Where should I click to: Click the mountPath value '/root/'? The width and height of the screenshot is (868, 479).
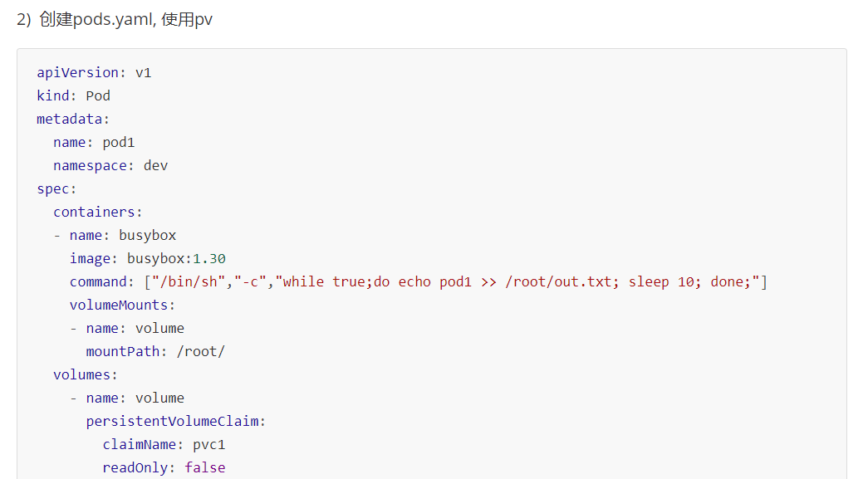[x=201, y=351]
